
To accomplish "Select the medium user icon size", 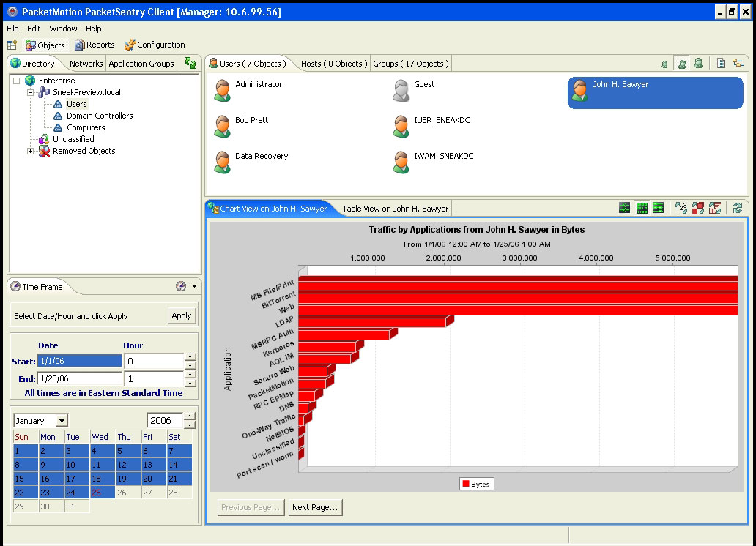I will 682,64.
